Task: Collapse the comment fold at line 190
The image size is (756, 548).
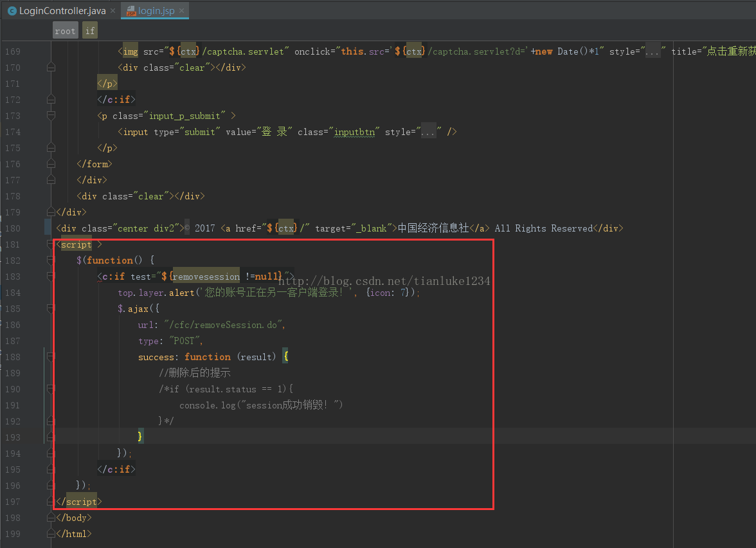Action: click(x=51, y=388)
